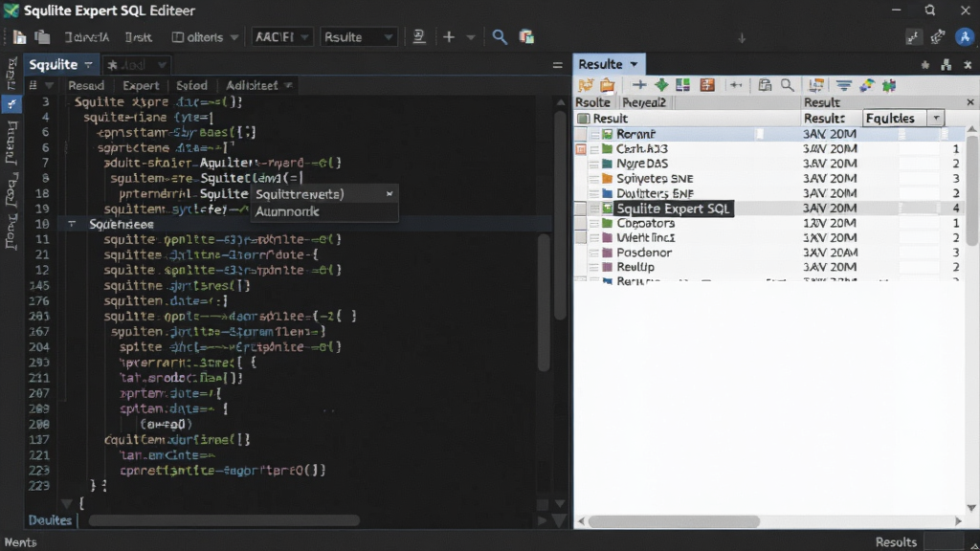Viewport: 980px width, 551px height.
Task: Tick the checkbox beside the Wieht lincs row
Action: coord(581,237)
